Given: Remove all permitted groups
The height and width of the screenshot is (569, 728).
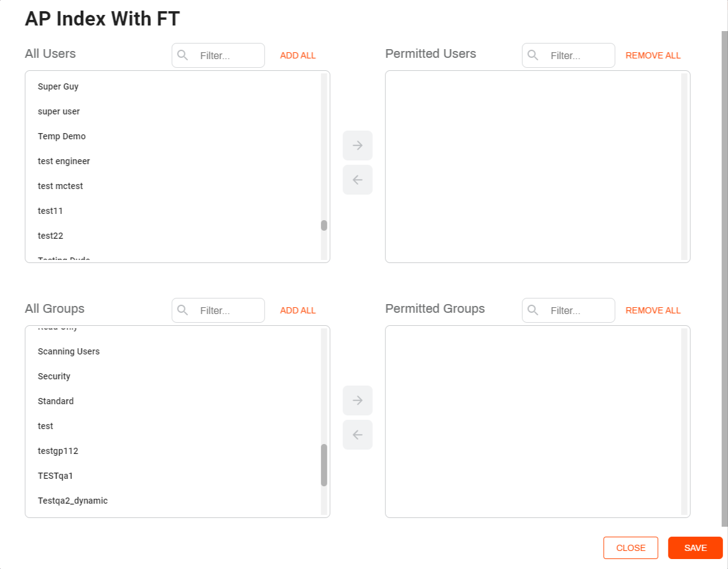Looking at the screenshot, I should point(653,310).
